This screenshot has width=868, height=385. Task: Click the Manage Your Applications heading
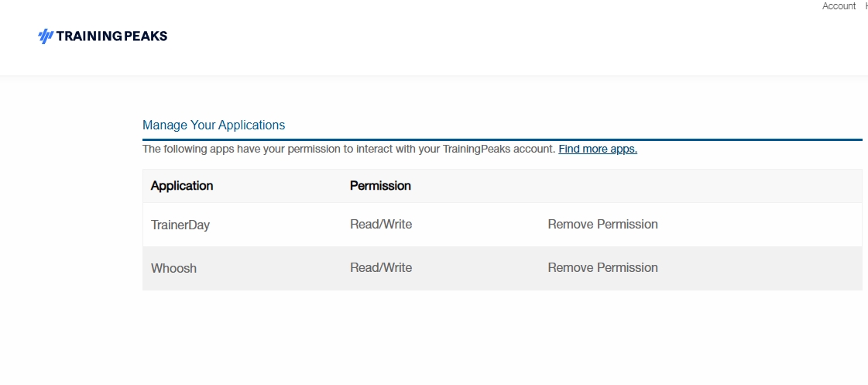tap(214, 125)
